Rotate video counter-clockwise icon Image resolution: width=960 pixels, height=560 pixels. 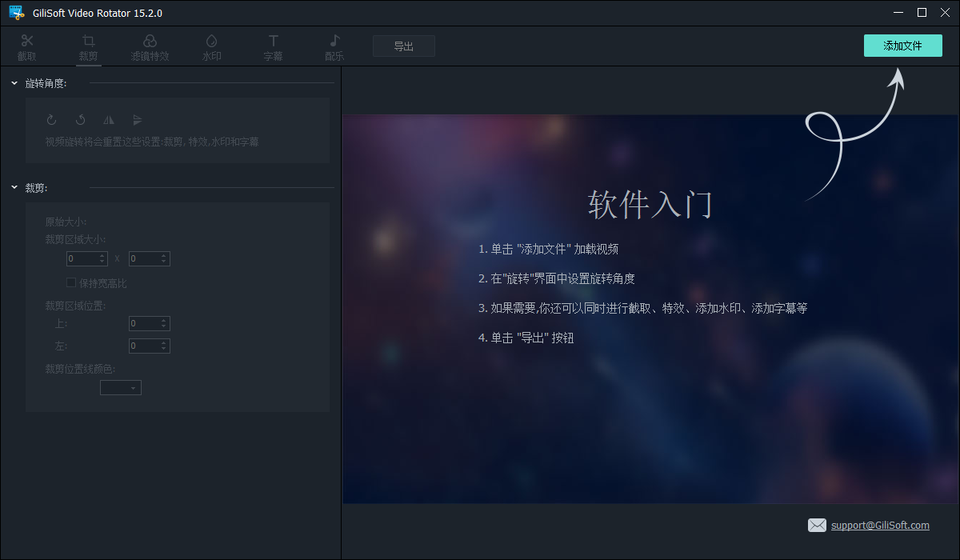80,120
